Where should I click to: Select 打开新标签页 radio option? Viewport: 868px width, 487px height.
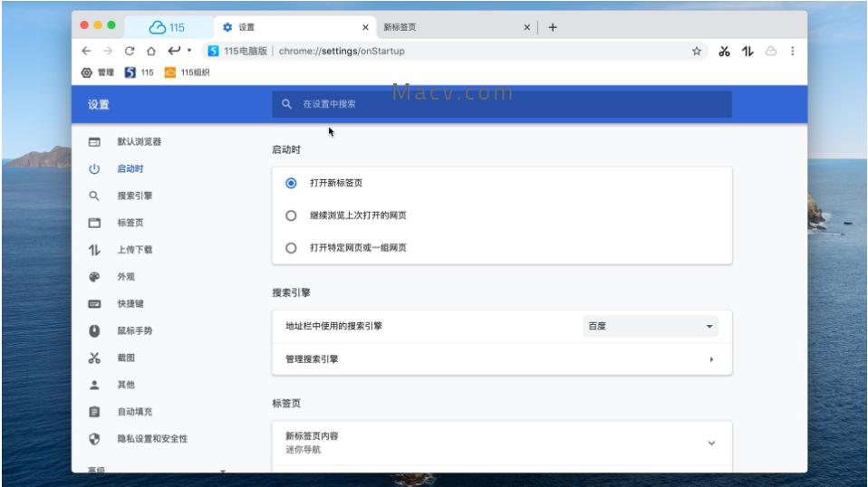click(x=291, y=183)
